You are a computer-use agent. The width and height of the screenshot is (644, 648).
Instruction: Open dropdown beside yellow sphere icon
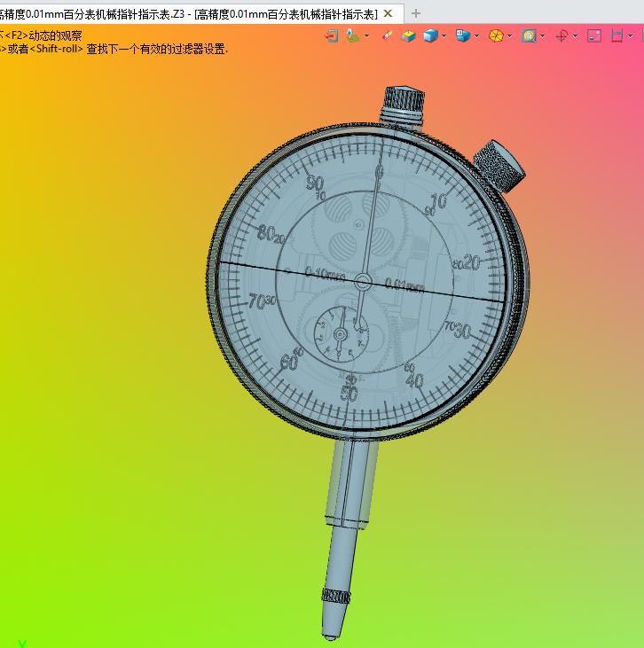pos(542,36)
